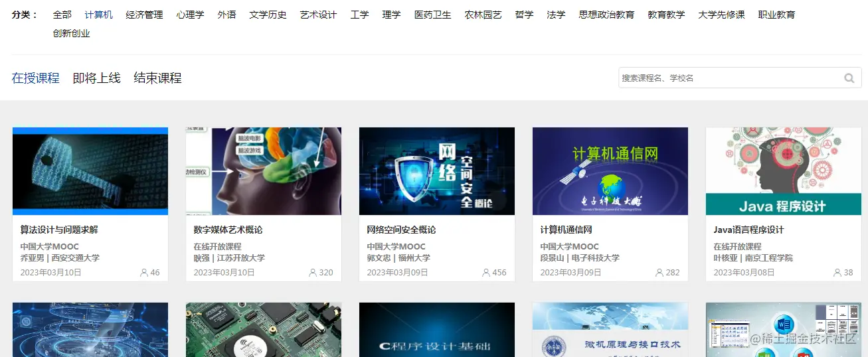Open the Java 程序设计 gears thumbnail
The width and height of the screenshot is (868, 357).
pyautogui.click(x=784, y=171)
